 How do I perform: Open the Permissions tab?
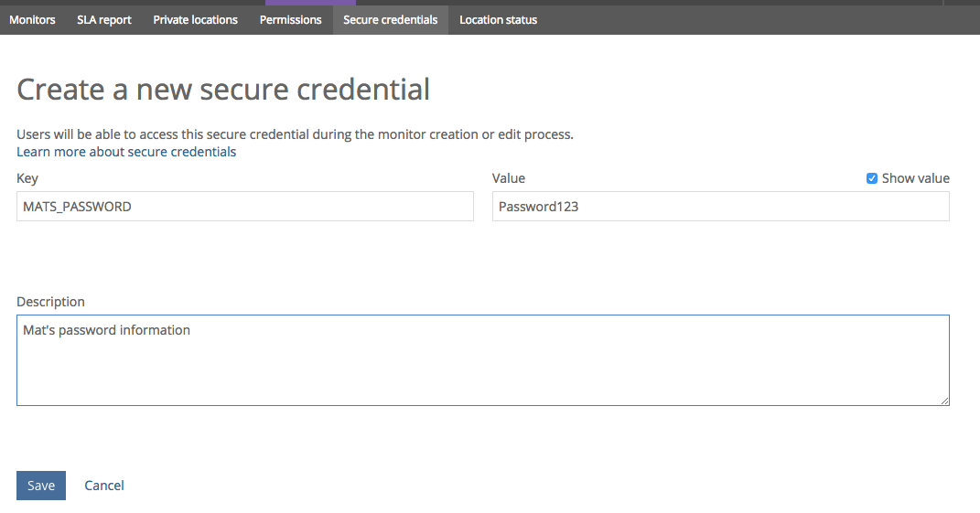pyautogui.click(x=291, y=20)
